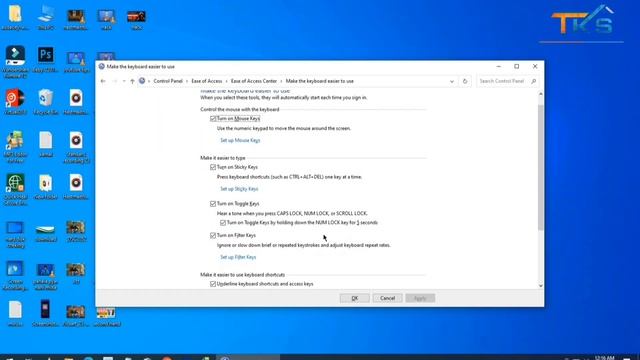Click the text Hear a tone when you press CAPS LOCK

[292, 213]
